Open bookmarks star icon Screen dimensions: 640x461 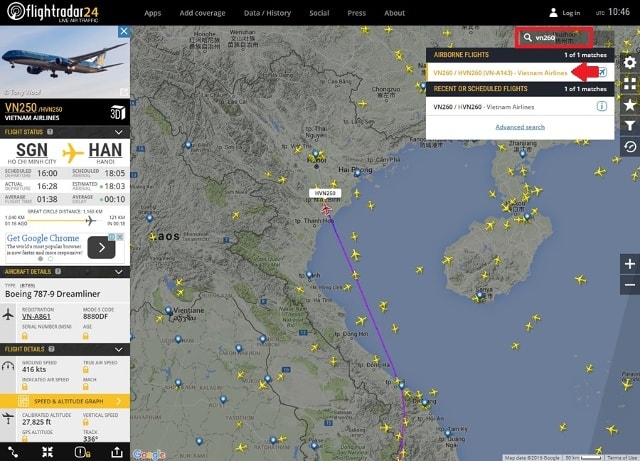click(630, 105)
